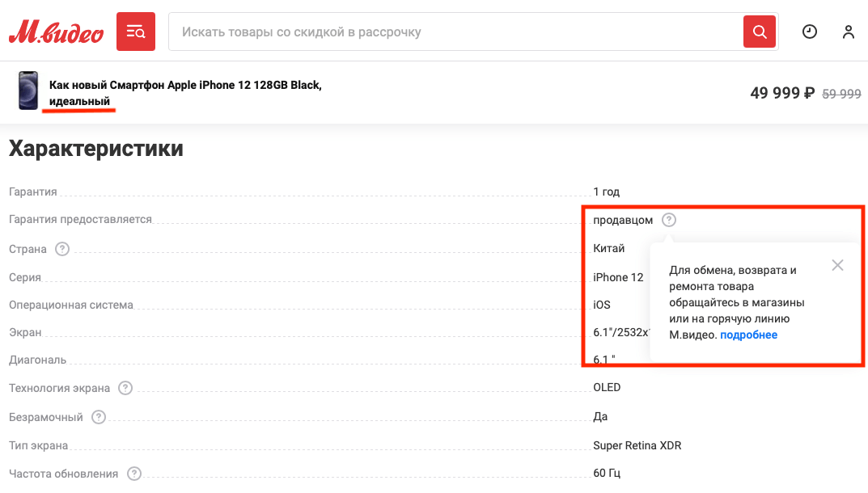Show hint for Технология экрана
This screenshot has height=493, width=868.
(125, 388)
